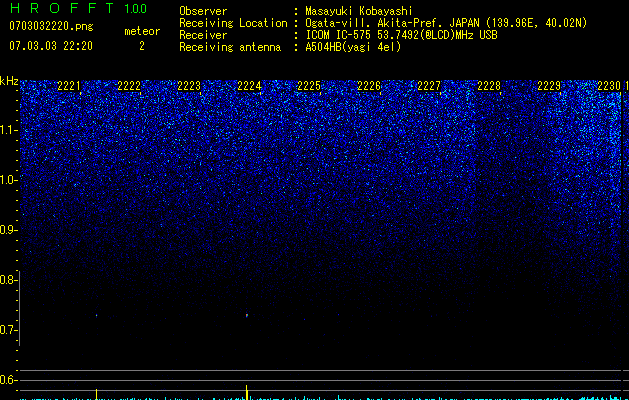Click the HROFFT title text
Viewport: 629px width, 400px height.
pos(62,8)
